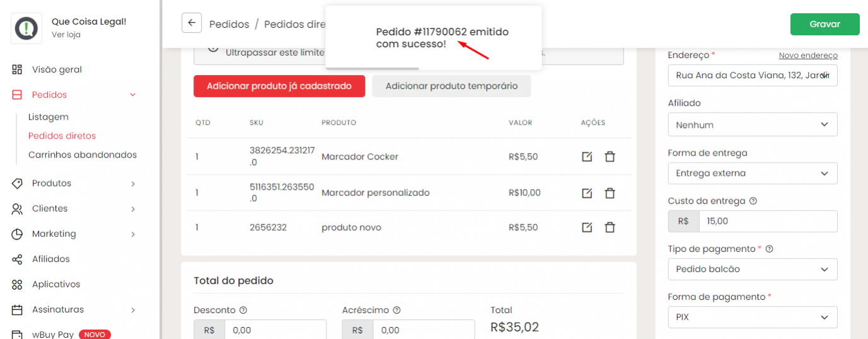Open the Afiliado dropdown
Screen dimensions: 868x339
coord(752,125)
